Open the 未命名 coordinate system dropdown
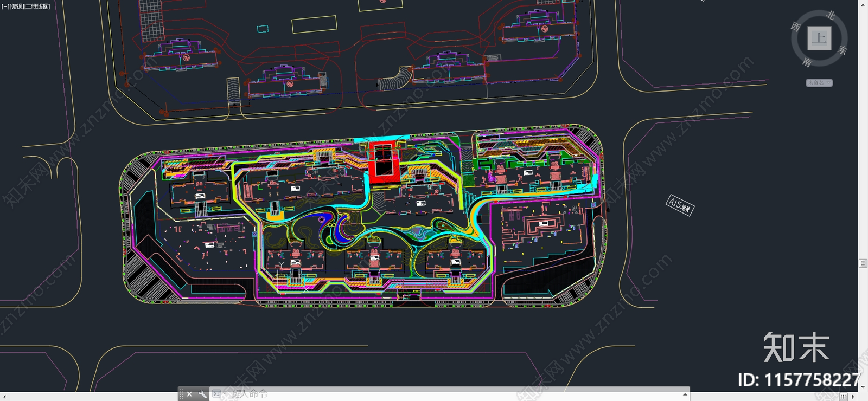 point(819,83)
